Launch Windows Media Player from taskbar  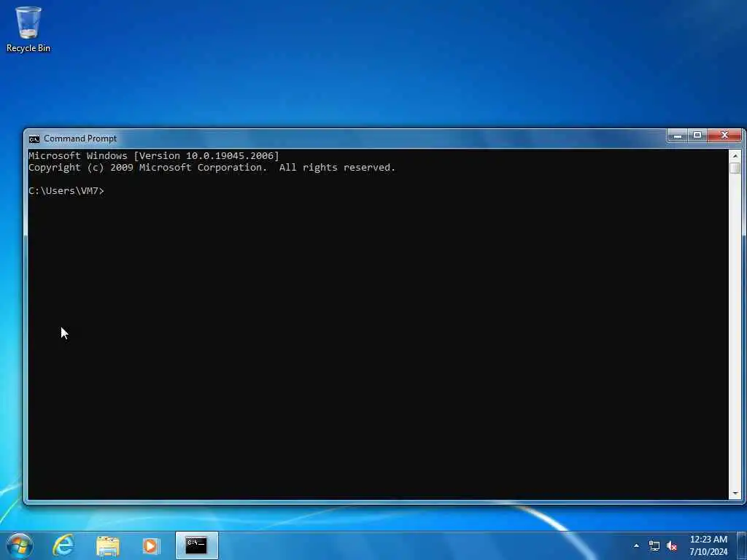point(151,545)
